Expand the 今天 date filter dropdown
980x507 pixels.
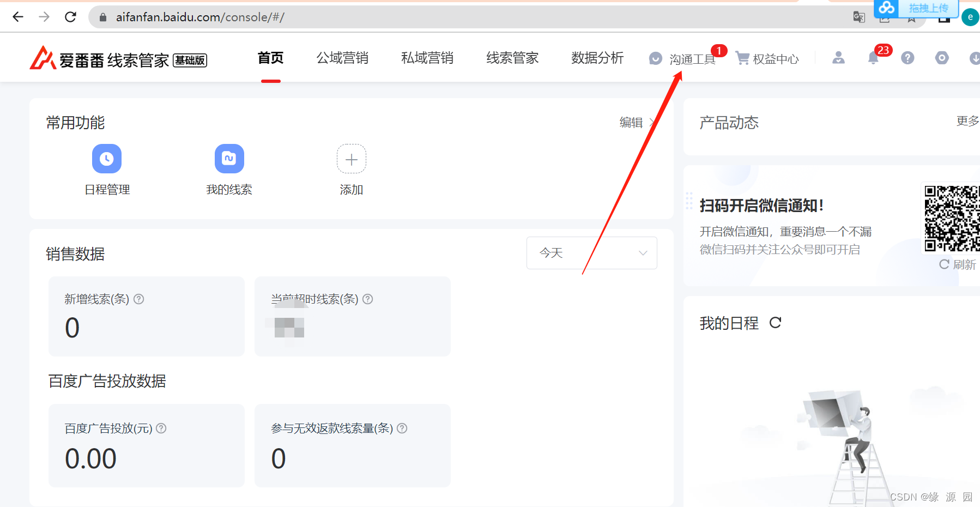click(x=591, y=253)
